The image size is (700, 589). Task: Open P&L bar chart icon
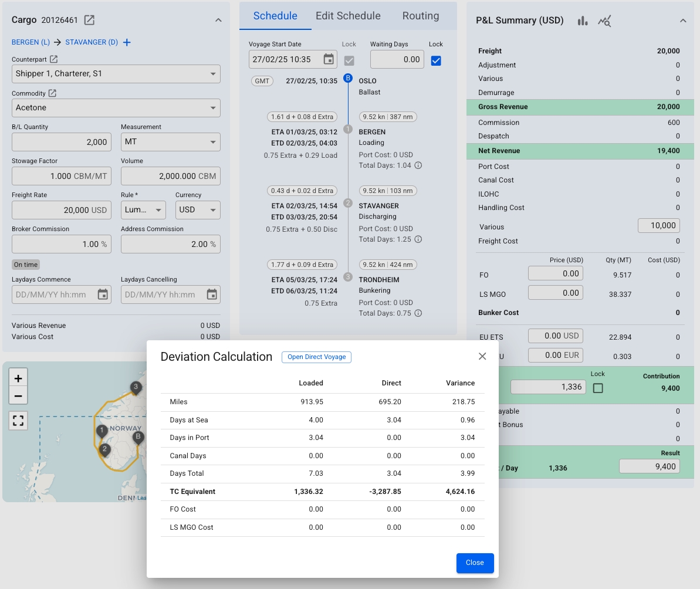coord(582,21)
